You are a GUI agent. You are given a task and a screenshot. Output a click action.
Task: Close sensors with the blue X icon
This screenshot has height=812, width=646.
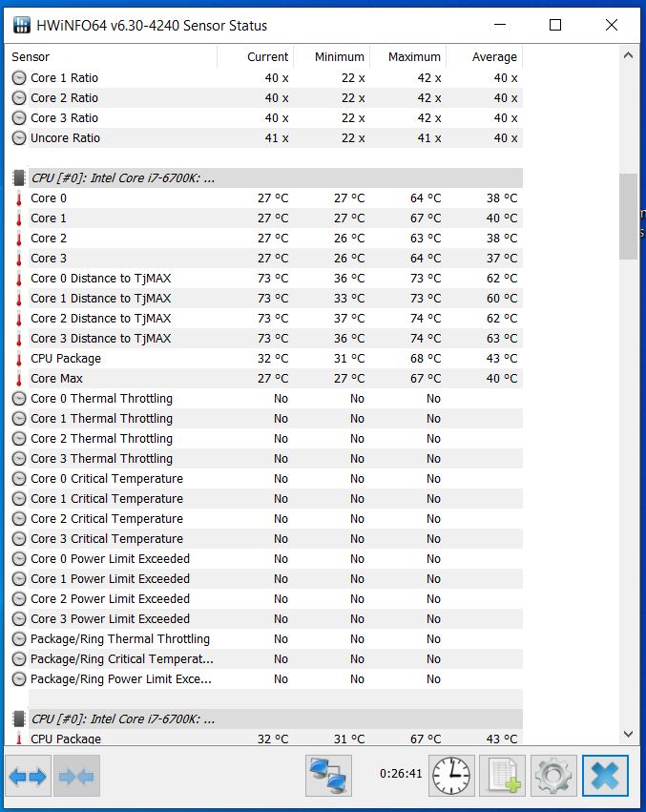(x=605, y=776)
